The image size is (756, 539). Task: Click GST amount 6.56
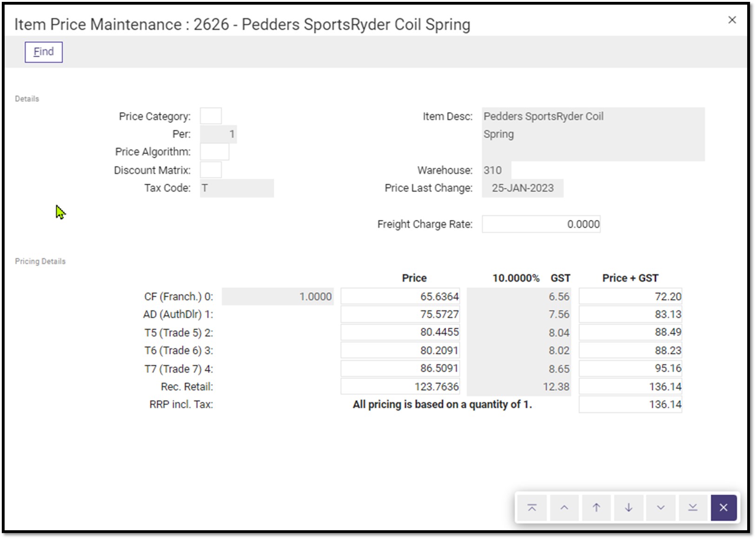pyautogui.click(x=519, y=297)
